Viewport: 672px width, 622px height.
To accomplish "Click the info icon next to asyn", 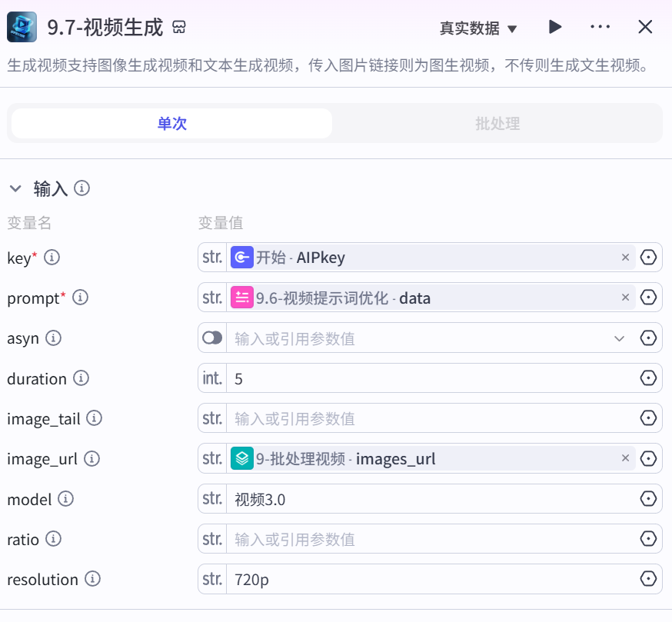I will 54,338.
